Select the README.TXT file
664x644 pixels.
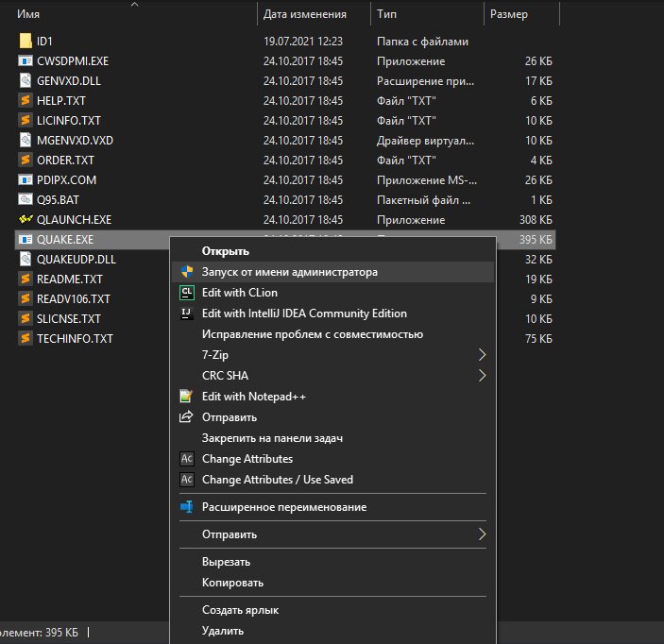pyautogui.click(x=70, y=279)
